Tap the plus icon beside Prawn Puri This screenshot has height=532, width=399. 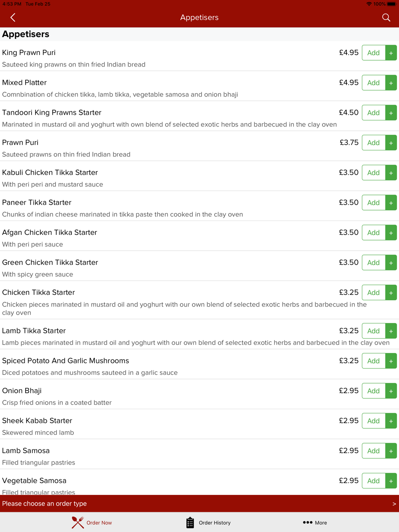pos(391,143)
